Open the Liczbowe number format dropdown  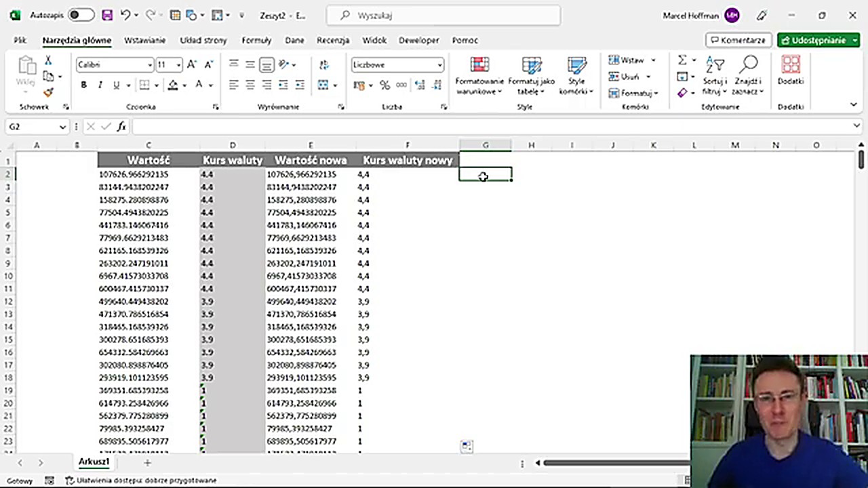[x=439, y=65]
